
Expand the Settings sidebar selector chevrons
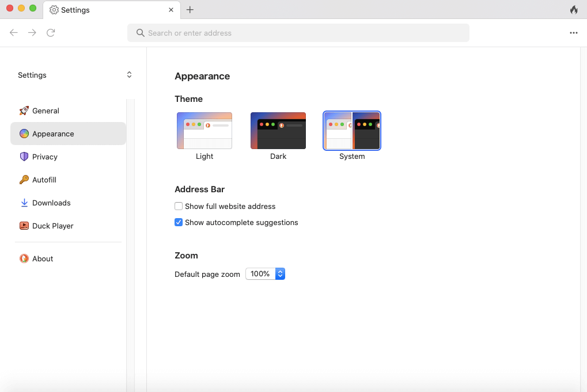(x=129, y=75)
